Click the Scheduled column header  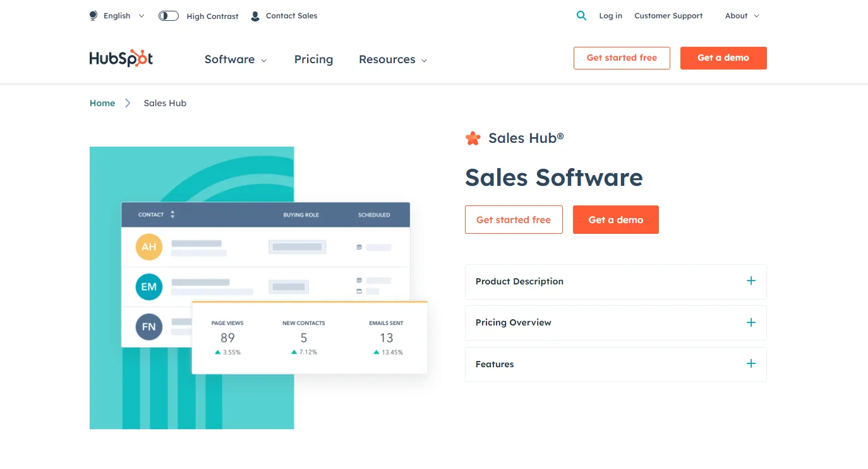[374, 215]
